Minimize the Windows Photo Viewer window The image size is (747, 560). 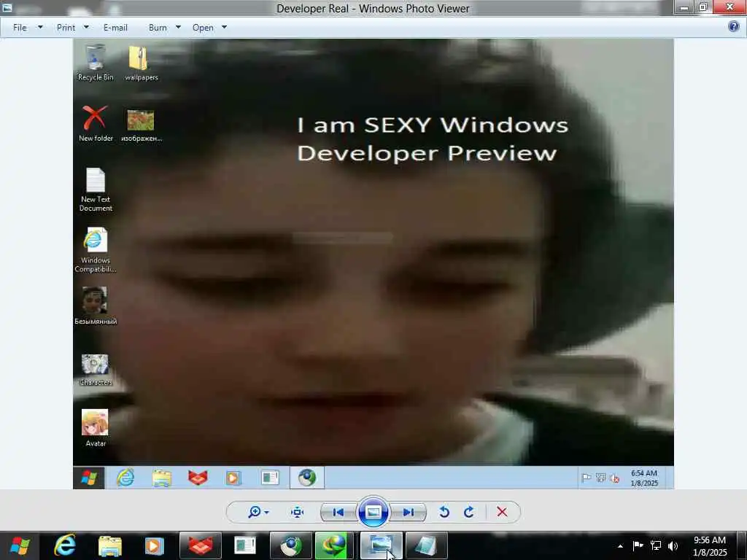[684, 7]
